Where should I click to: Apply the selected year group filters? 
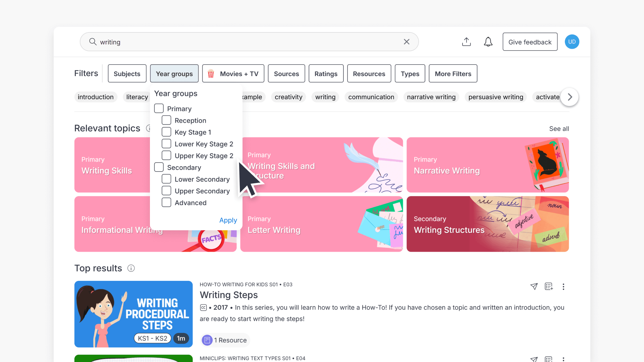coord(228,220)
